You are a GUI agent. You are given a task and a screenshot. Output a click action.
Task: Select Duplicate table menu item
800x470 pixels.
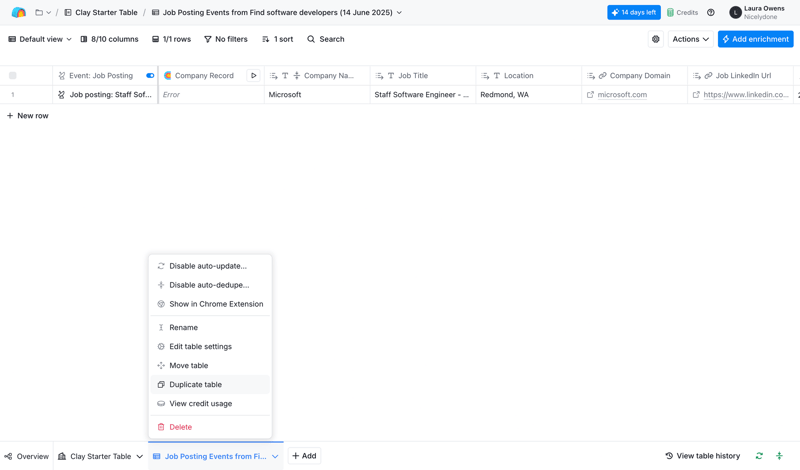pos(210,384)
